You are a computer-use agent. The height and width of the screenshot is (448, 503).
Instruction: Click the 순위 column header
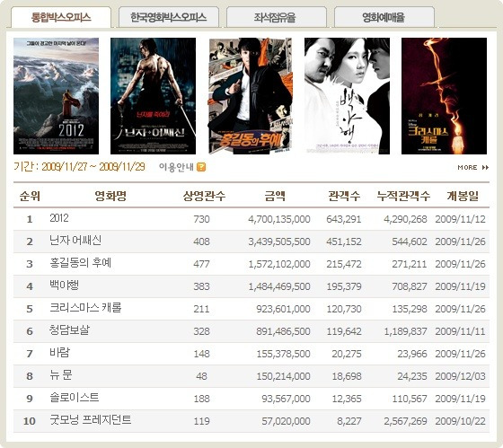click(x=30, y=196)
